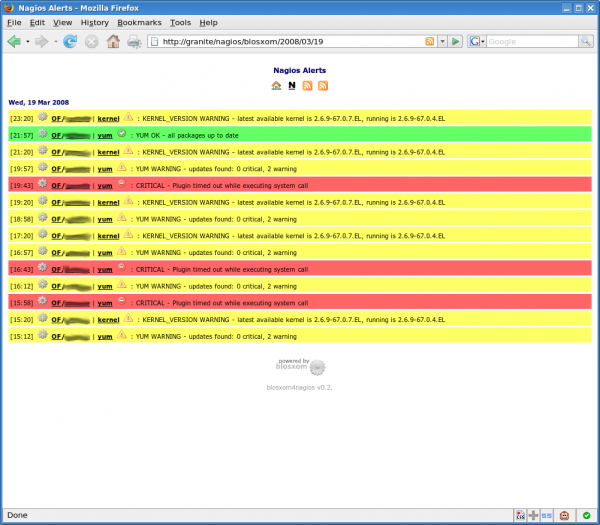Open the yum link in the 21:57 OK alert
The width and height of the screenshot is (600, 525).
104,134
